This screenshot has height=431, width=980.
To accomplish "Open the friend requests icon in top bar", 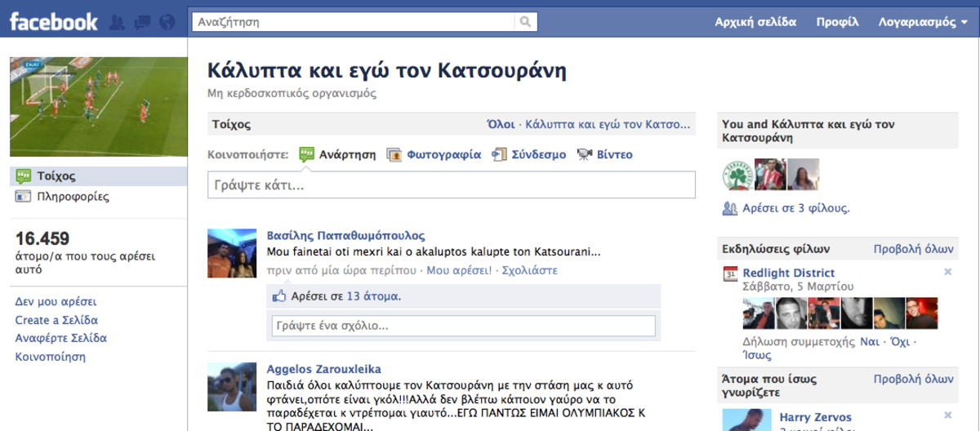I will (x=118, y=22).
